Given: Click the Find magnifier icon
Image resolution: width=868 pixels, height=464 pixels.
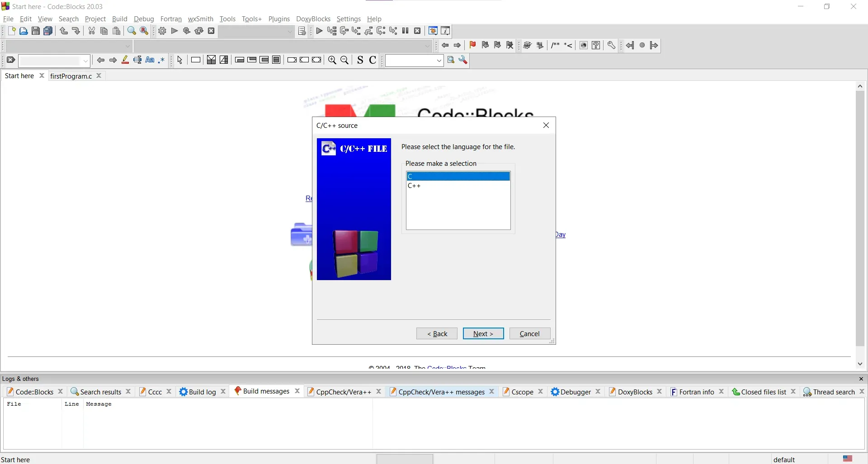Looking at the screenshot, I should click(132, 31).
